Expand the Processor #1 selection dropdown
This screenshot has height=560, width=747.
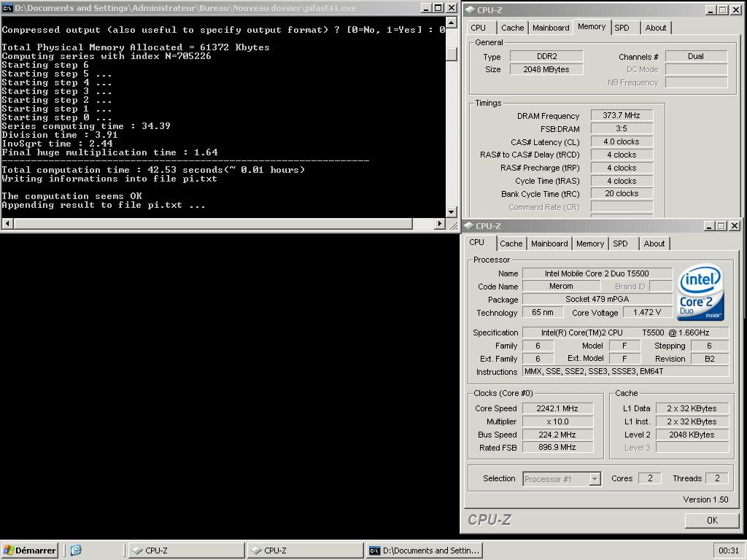click(x=595, y=478)
